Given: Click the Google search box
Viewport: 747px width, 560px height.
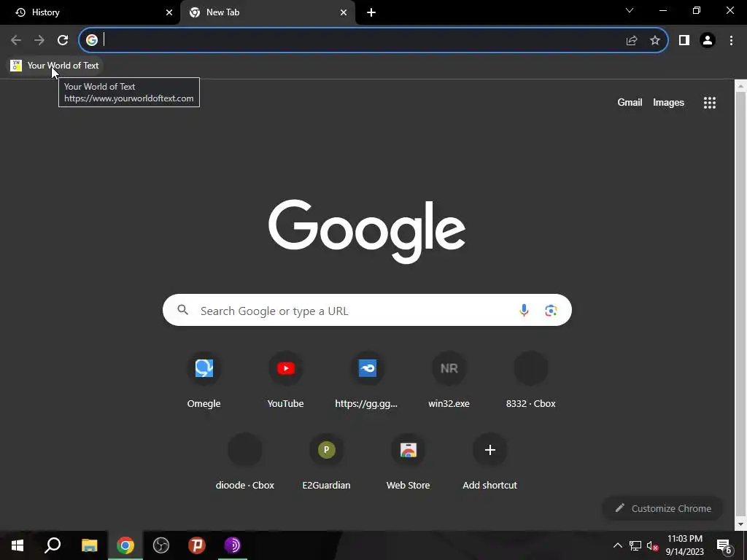Looking at the screenshot, I should (x=367, y=310).
